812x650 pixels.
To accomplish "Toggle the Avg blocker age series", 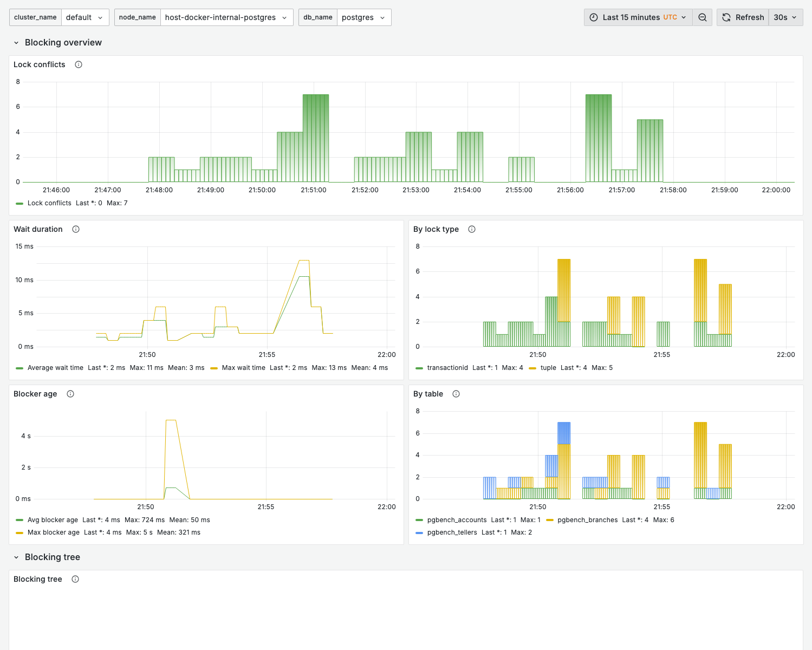I will tap(53, 519).
